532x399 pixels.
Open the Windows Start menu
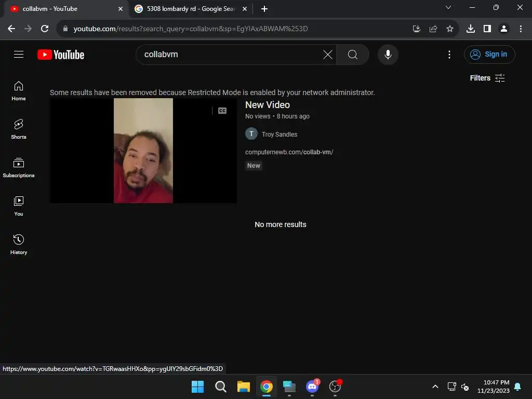point(197,387)
